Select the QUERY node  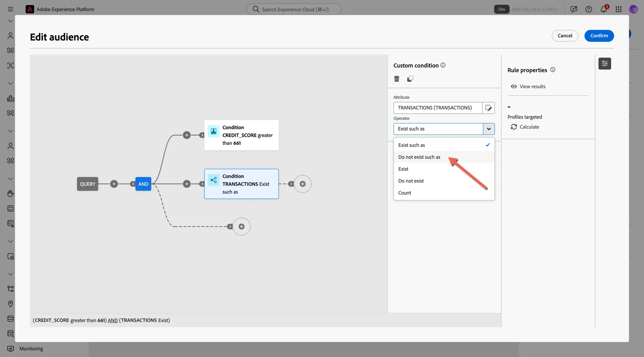[88, 184]
